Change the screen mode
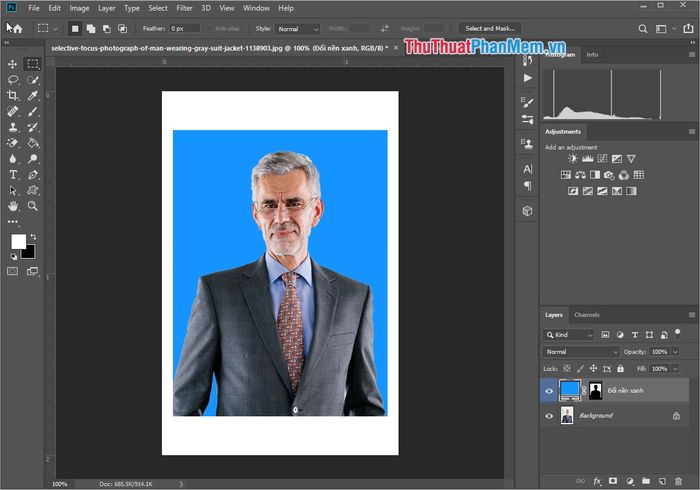The image size is (700, 490). 33,271
